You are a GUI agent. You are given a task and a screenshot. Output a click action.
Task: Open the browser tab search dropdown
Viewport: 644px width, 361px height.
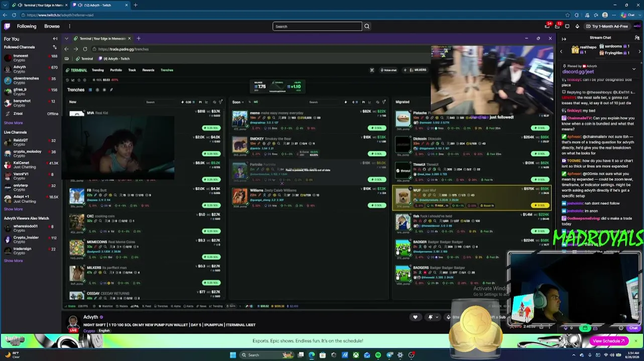[x=4, y=5]
